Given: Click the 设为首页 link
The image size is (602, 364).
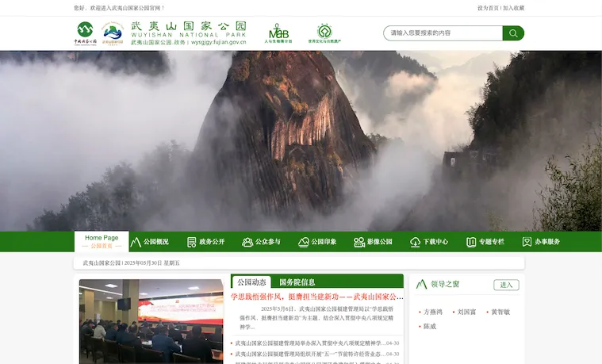Looking at the screenshot, I should pyautogui.click(x=488, y=8).
